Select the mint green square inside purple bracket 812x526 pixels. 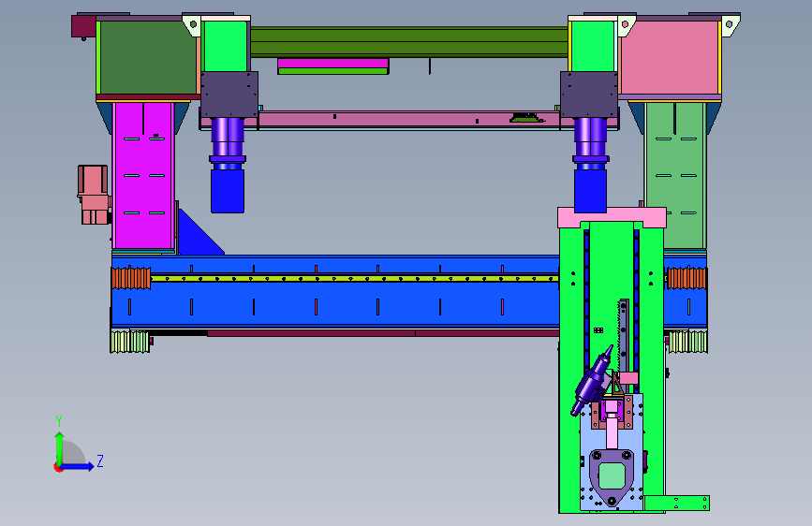click(x=612, y=475)
